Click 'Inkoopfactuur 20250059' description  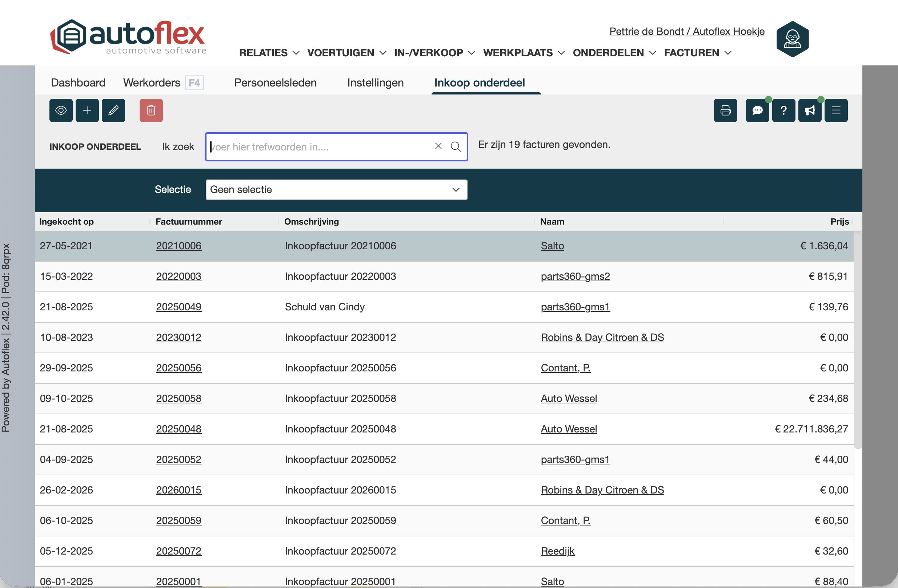pyautogui.click(x=340, y=521)
